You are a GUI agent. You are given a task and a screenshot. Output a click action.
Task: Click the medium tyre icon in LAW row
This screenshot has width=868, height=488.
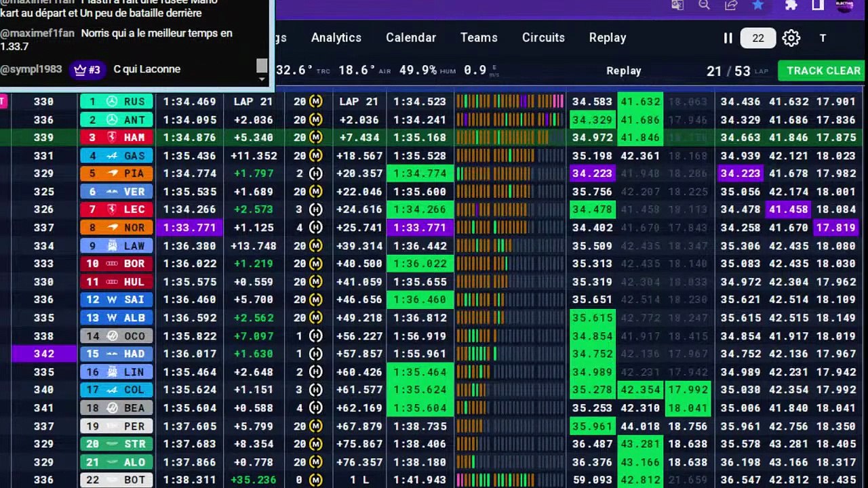(x=315, y=246)
